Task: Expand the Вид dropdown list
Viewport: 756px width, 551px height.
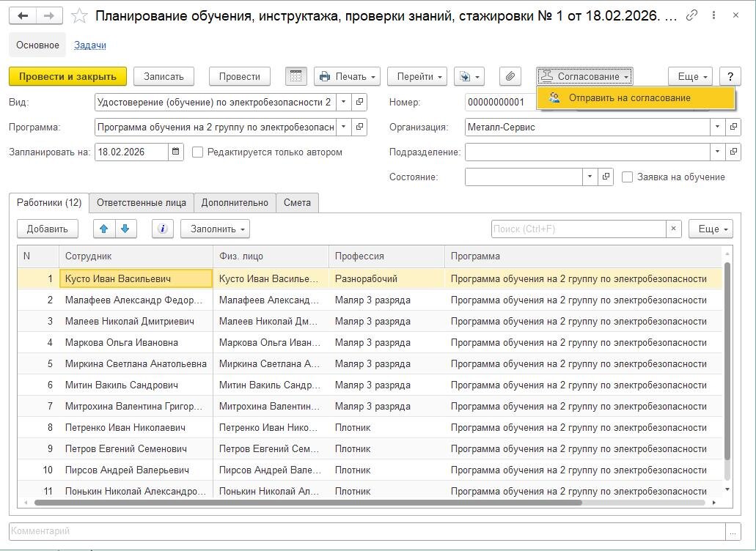Action: point(343,102)
